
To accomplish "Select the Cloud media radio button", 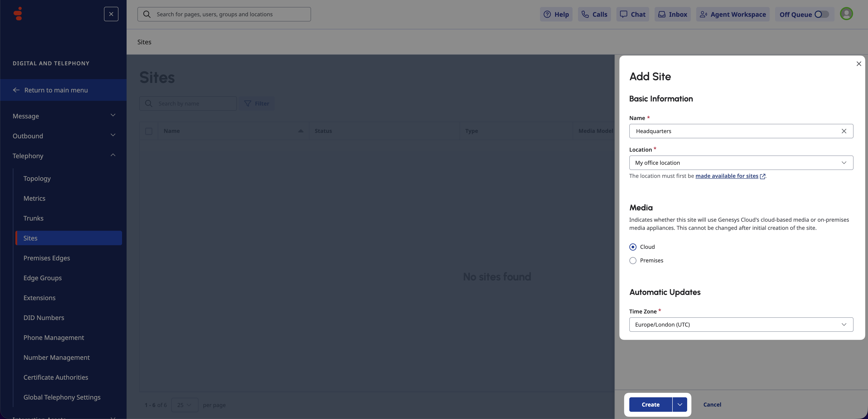I will [633, 247].
